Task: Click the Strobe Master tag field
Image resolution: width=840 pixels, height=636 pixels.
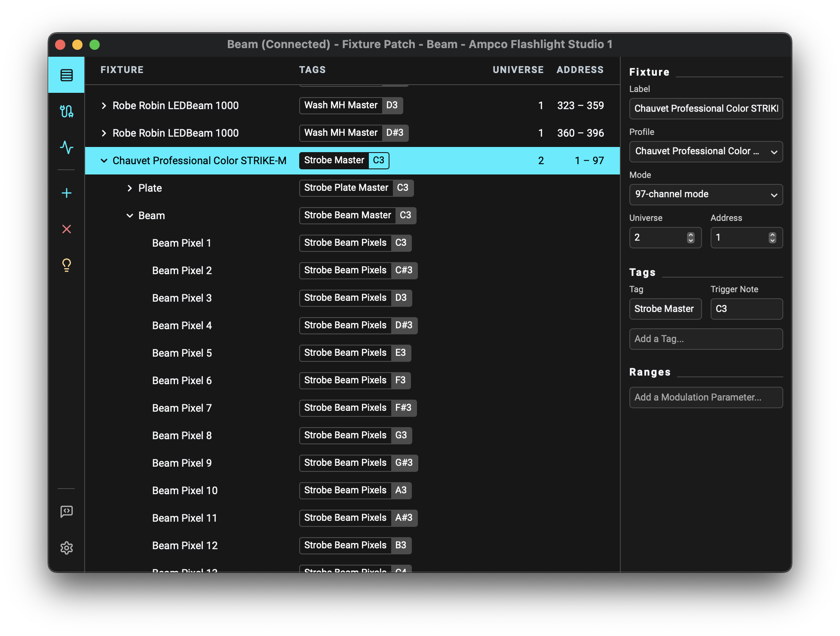Action: point(665,309)
